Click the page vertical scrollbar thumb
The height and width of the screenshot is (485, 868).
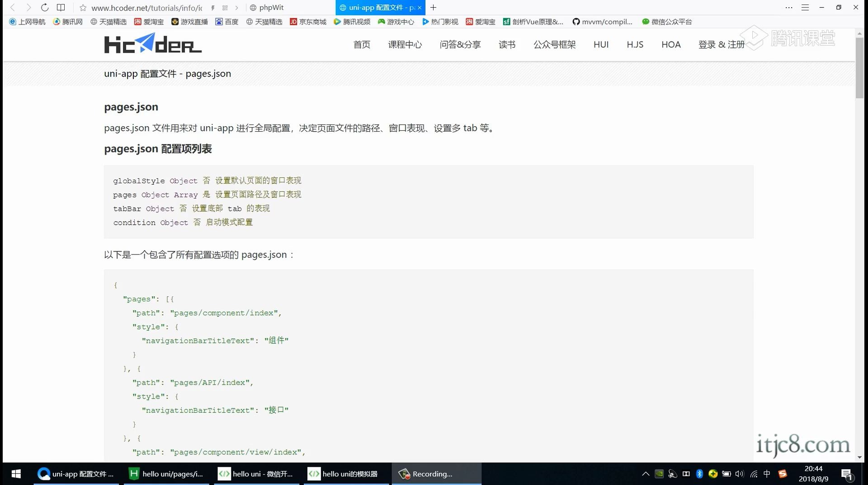click(x=859, y=68)
